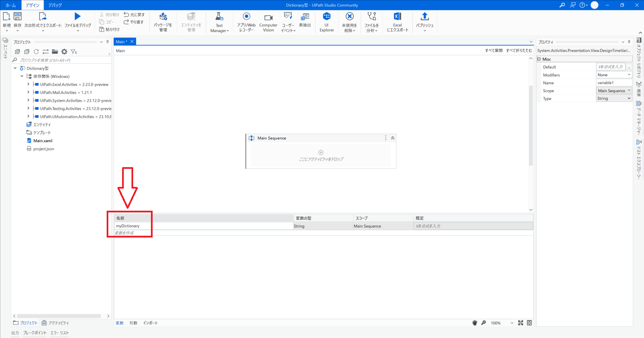Open Test Manager menu

219,22
